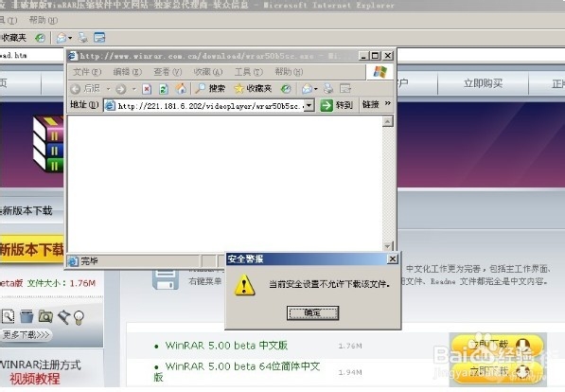565x392 pixels.
Task: Click the IE page icon in popup title bar
Action: tap(73, 56)
